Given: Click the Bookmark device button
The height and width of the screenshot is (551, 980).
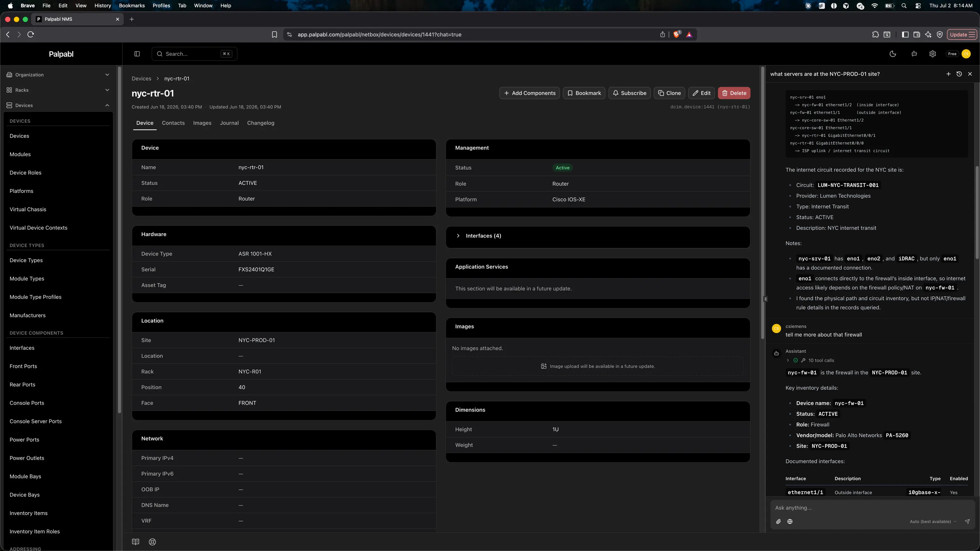Looking at the screenshot, I should click(x=584, y=93).
